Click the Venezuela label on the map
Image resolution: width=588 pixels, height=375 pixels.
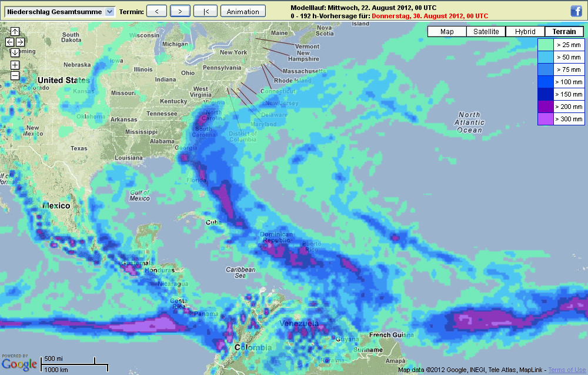tap(299, 323)
